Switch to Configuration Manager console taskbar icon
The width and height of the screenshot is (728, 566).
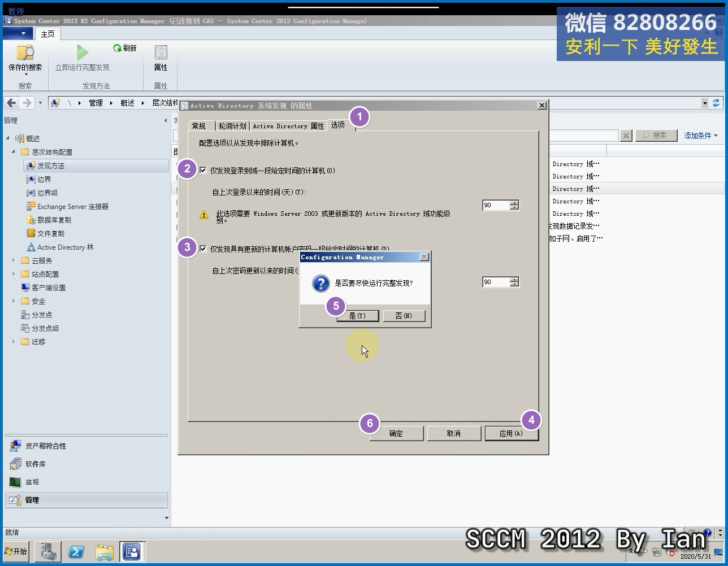pyautogui.click(x=132, y=551)
